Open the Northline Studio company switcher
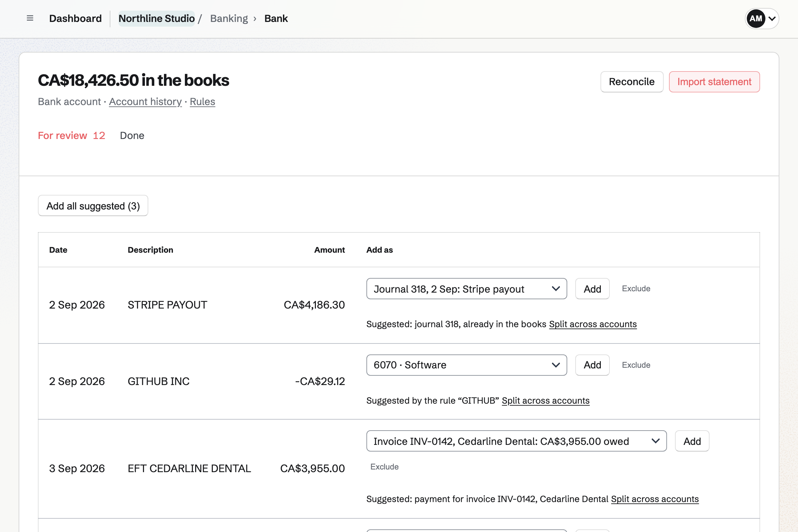Viewport: 798px width, 532px height. [x=156, y=18]
